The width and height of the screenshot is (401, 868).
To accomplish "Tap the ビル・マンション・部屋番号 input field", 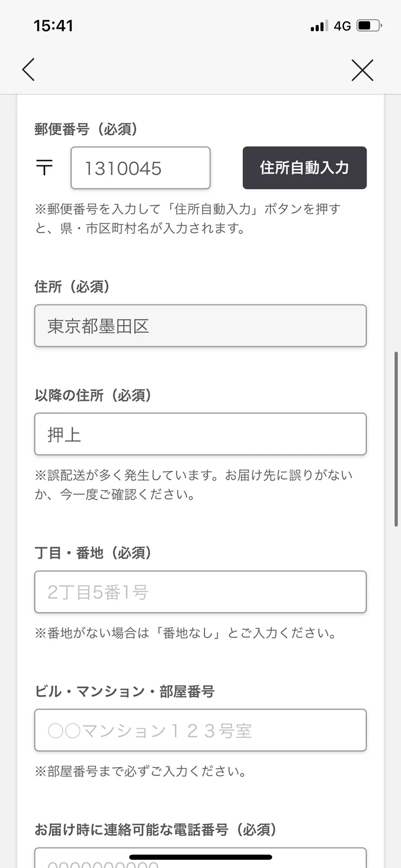I will [x=200, y=730].
